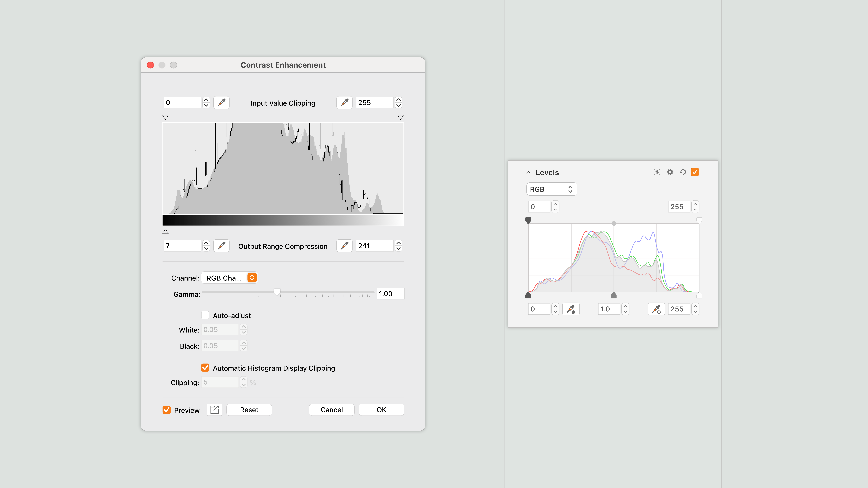868x488 pixels.
Task: Open the Channel dropdown showing RGB Cha...
Action: (229, 278)
